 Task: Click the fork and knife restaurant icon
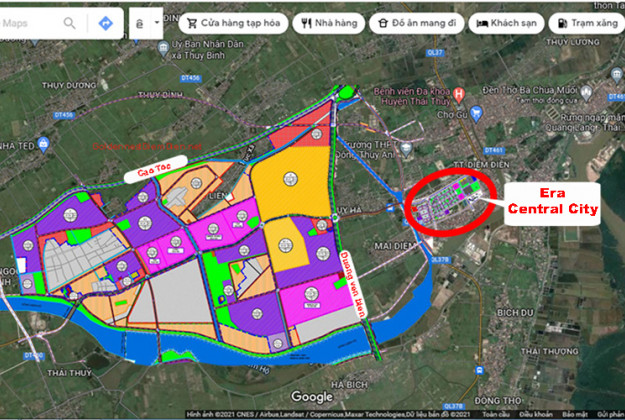(x=306, y=23)
